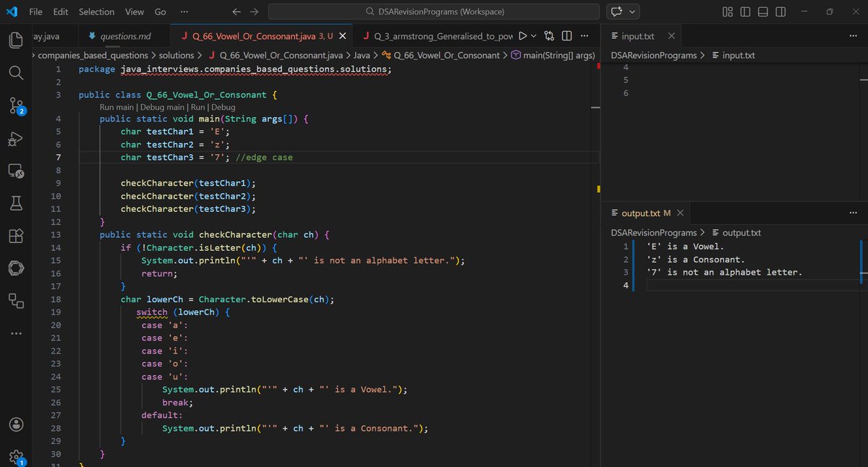Open the Search view in activity bar
Screen dimensions: 868x467
16,73
